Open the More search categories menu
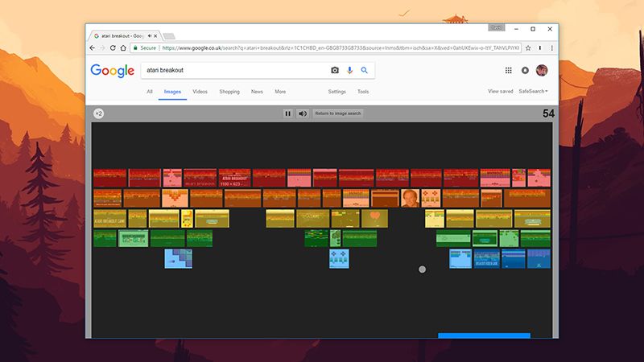Screen dimensions: 644x362 pyautogui.click(x=280, y=92)
